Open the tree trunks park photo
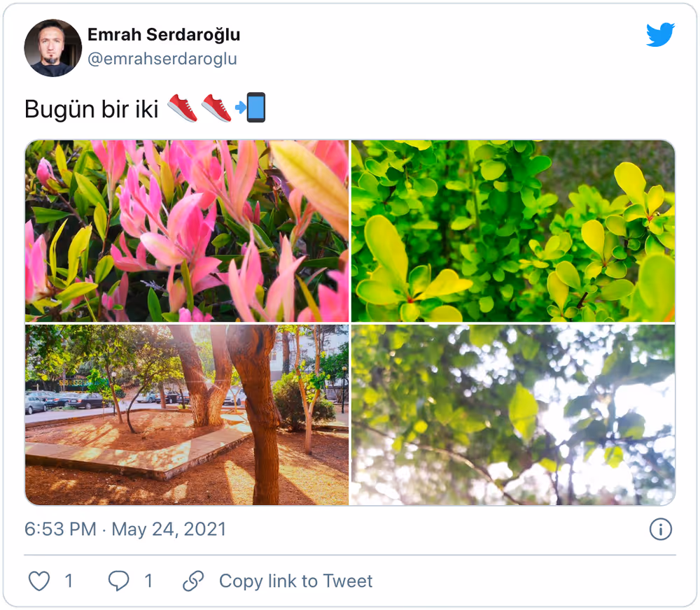 (x=187, y=415)
